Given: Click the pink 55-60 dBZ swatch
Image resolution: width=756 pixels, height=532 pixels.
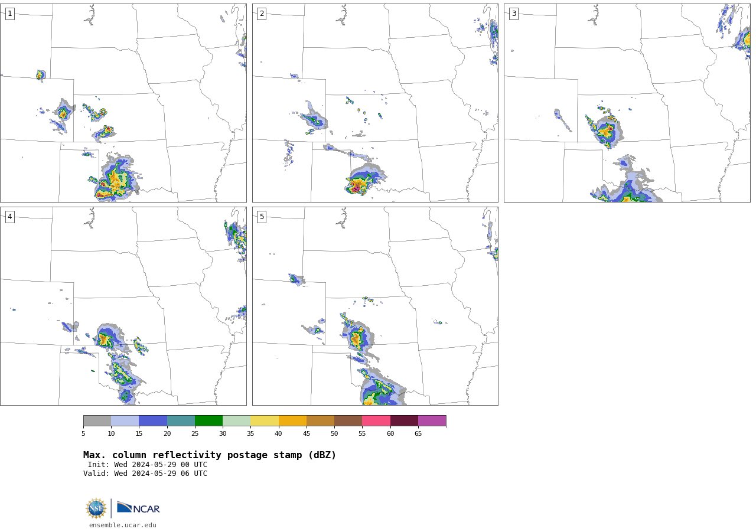Looking at the screenshot, I should point(376,421).
